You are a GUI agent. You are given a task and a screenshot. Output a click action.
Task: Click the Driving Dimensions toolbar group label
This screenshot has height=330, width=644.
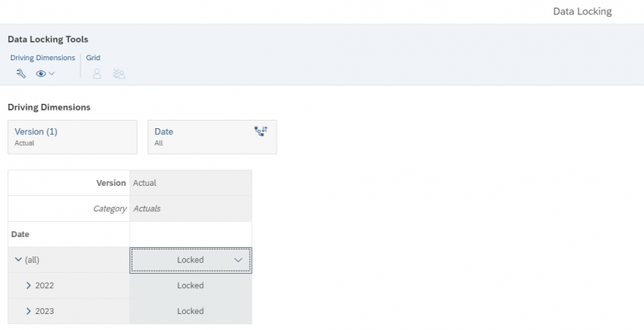click(43, 58)
